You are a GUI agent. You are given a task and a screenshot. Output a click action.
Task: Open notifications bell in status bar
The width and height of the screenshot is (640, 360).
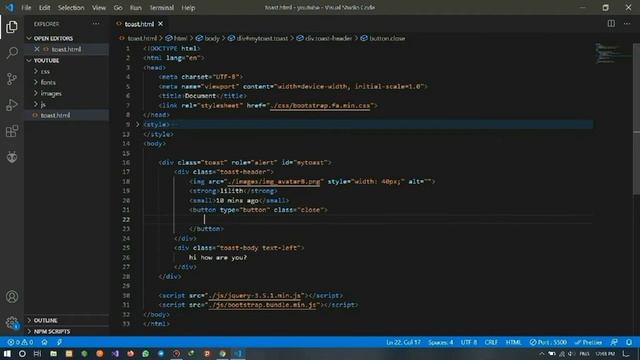coord(629,342)
